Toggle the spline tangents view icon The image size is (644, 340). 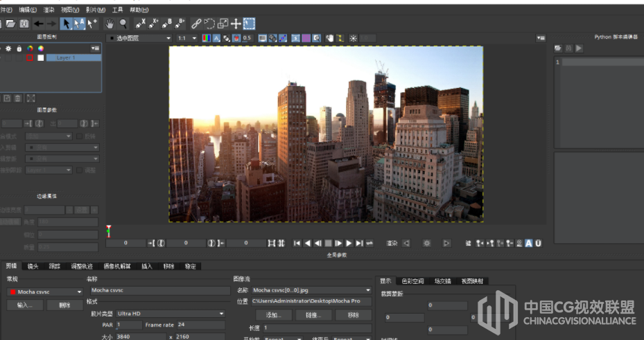(x=283, y=38)
